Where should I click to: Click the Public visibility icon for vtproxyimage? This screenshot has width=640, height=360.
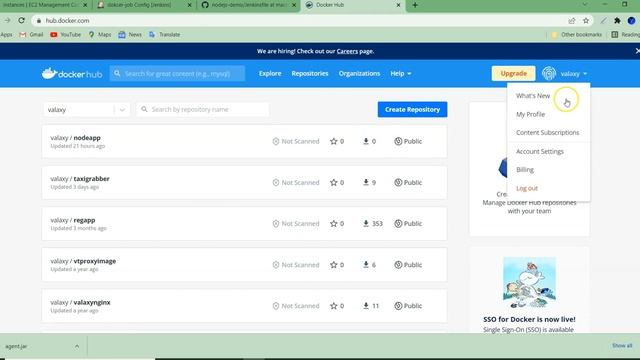(398, 265)
